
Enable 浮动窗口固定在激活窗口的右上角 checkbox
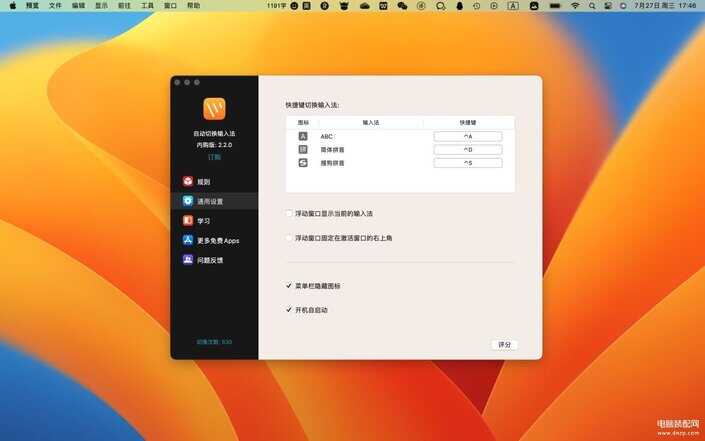(x=289, y=238)
